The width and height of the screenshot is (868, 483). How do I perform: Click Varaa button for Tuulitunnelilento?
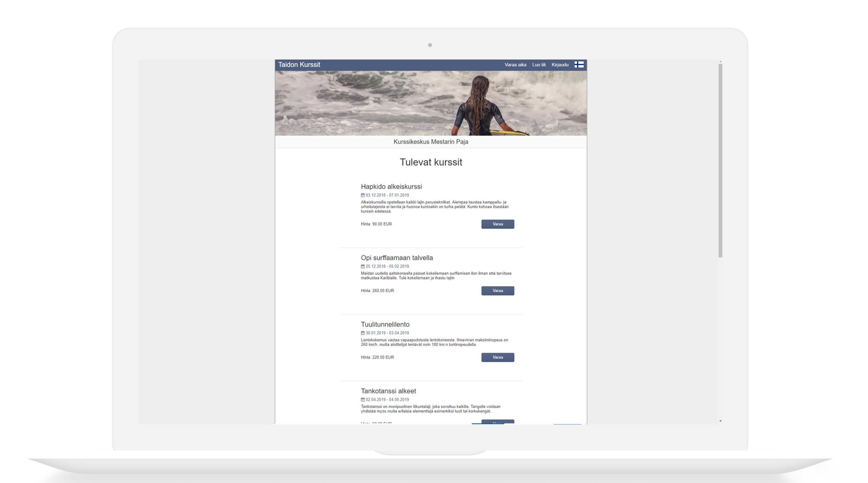pyautogui.click(x=497, y=357)
